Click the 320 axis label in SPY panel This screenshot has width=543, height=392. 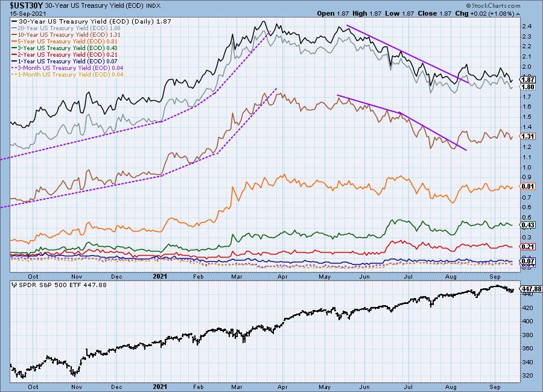(x=528, y=375)
